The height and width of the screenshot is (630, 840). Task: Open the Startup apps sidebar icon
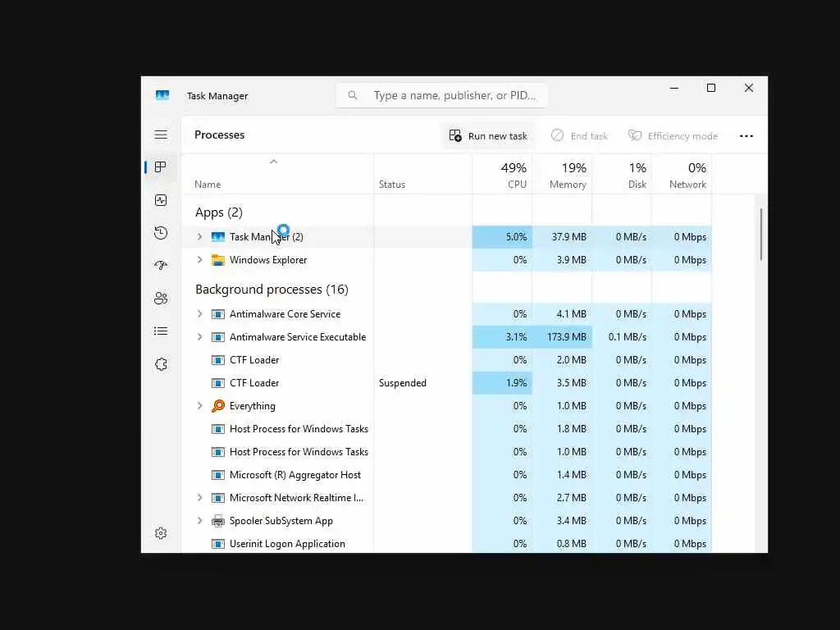pyautogui.click(x=161, y=266)
